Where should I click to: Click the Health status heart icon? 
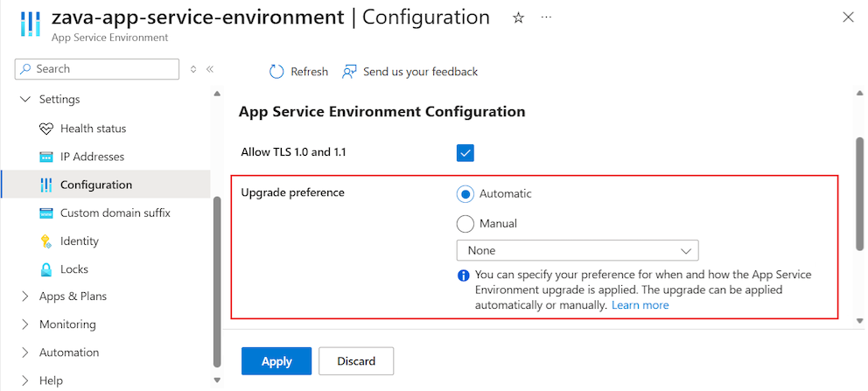46,129
